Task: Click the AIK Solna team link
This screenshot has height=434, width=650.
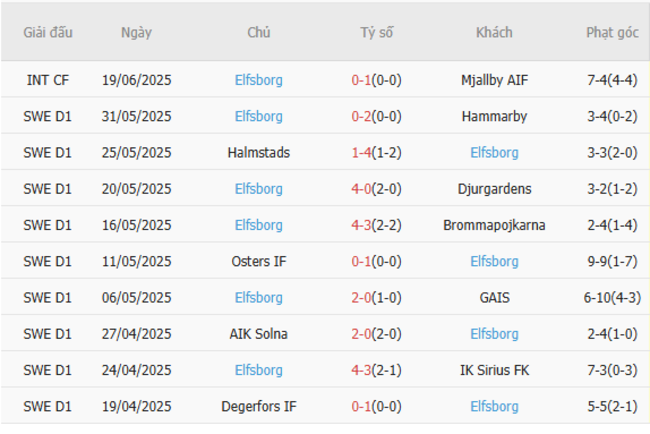Action: pos(259,334)
